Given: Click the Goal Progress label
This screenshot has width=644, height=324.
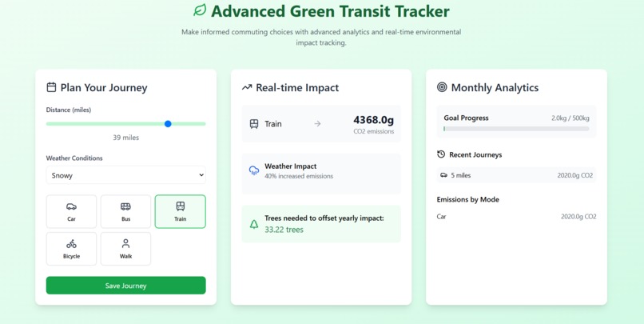Looking at the screenshot, I should (x=466, y=118).
